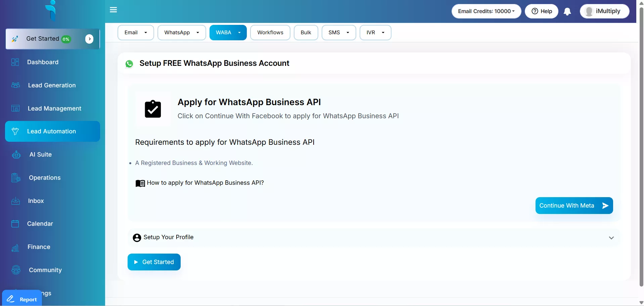Select the Bulk tab

coord(306,33)
